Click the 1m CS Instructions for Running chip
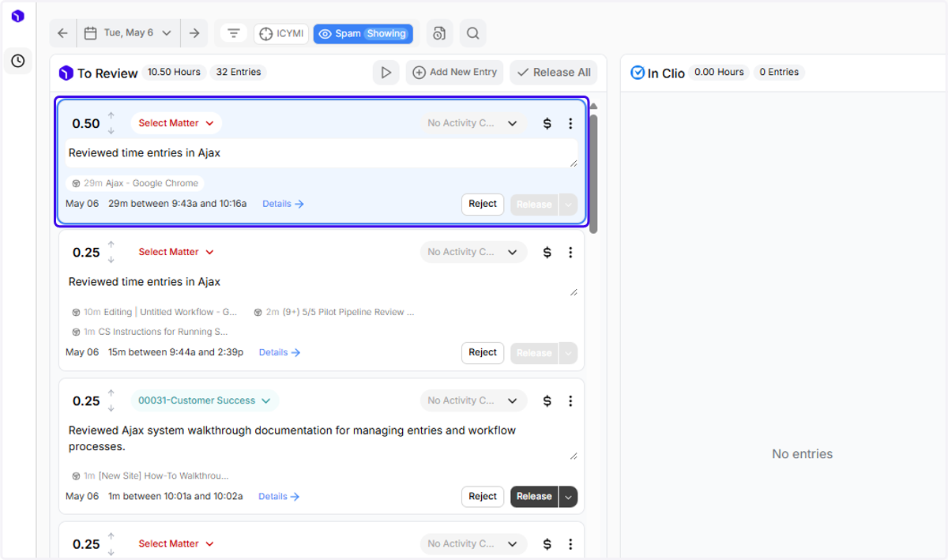 click(149, 332)
